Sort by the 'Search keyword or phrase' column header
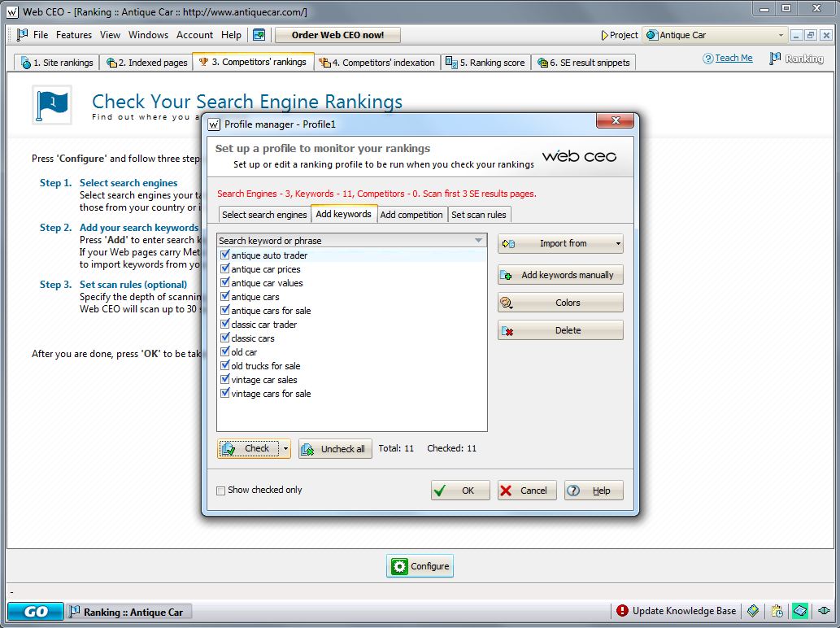Image resolution: width=840 pixels, height=628 pixels. (351, 241)
